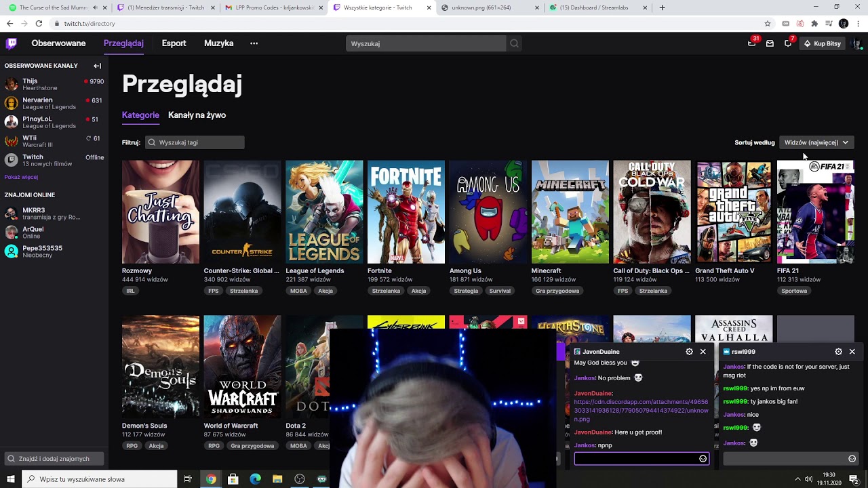Viewport: 868px width, 488px height.
Task: Open discordapp attachment link in whisper
Action: pos(641,411)
